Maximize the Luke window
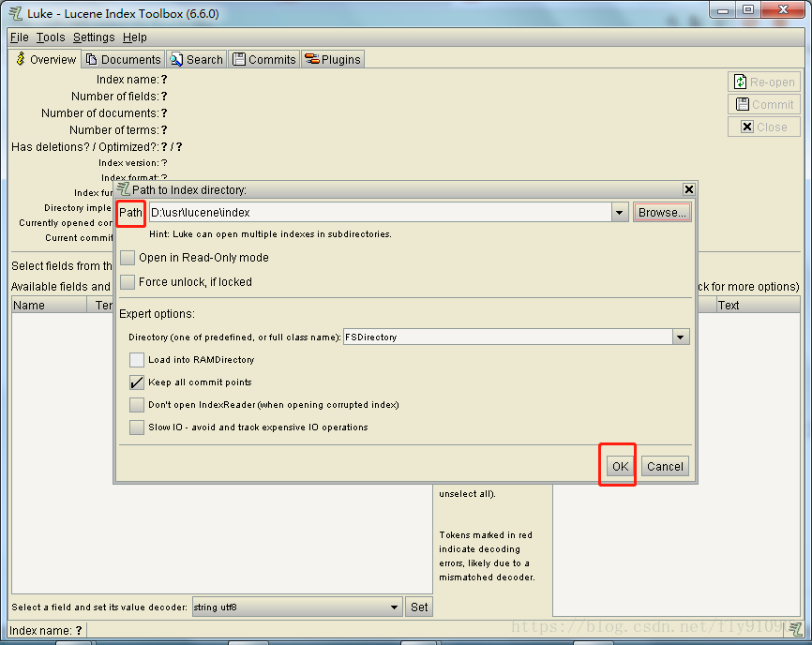The image size is (812, 645). click(748, 10)
